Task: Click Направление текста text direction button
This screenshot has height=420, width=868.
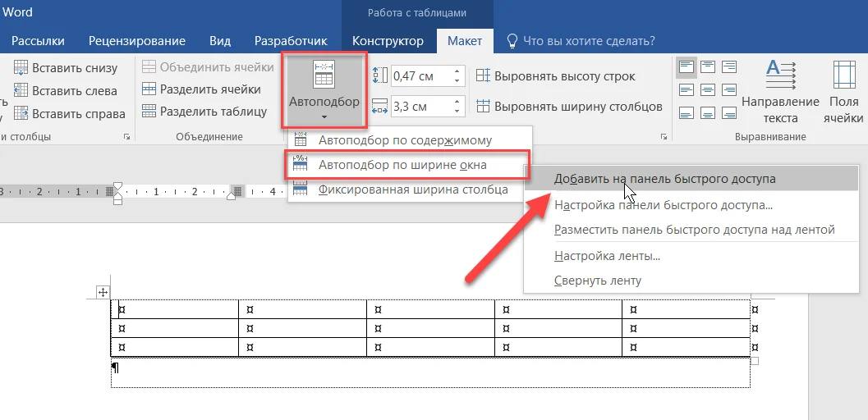Action: pos(780,93)
